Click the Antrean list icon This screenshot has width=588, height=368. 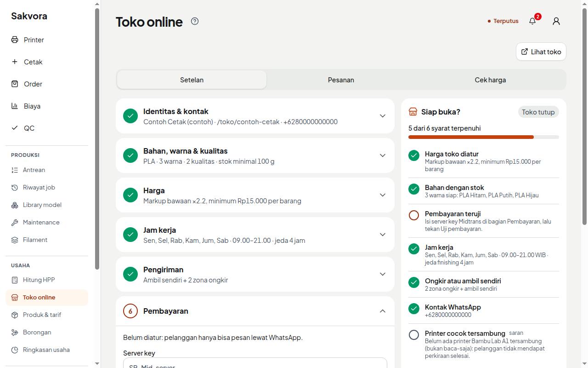(x=15, y=170)
